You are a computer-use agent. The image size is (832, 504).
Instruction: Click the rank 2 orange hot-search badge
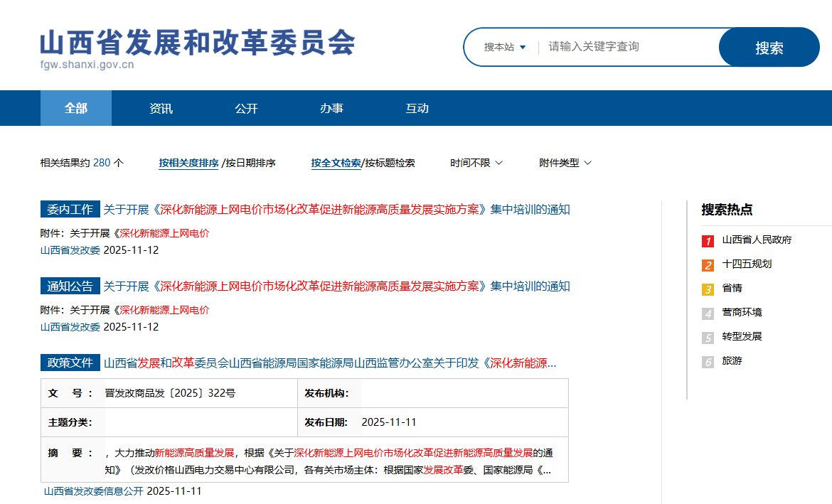click(708, 265)
